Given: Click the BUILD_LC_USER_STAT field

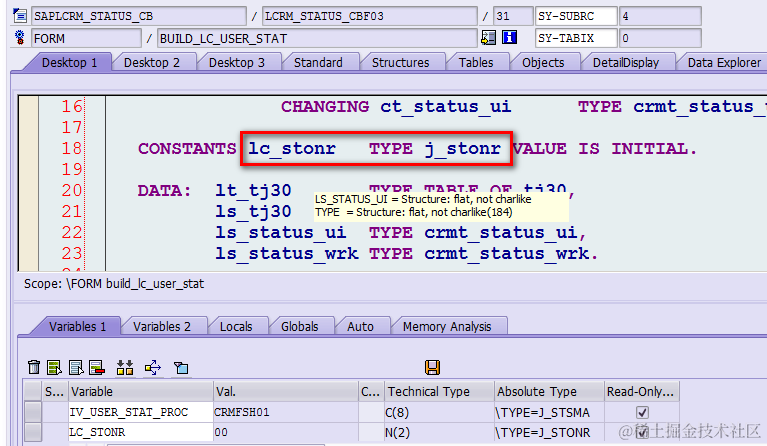Looking at the screenshot, I should click(317, 38).
